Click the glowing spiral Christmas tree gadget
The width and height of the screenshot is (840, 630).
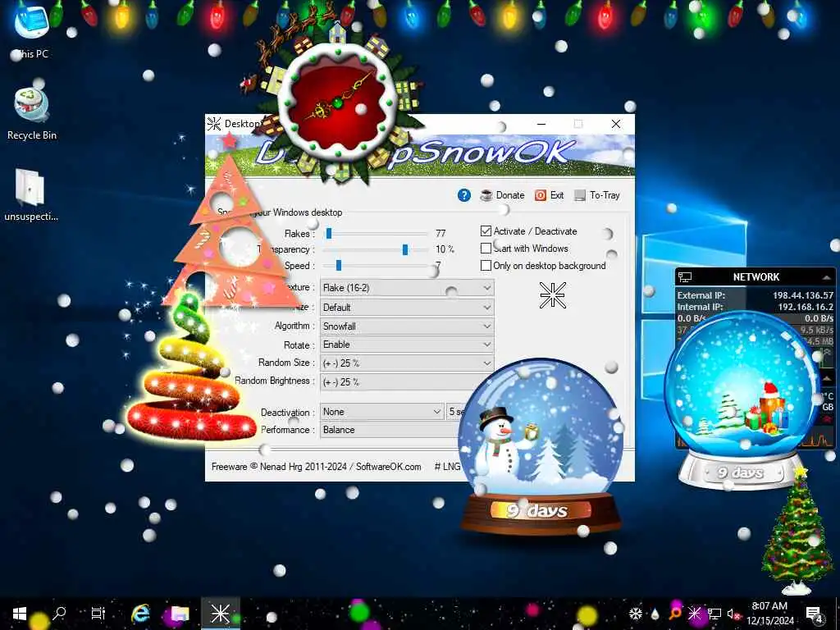coord(190,370)
